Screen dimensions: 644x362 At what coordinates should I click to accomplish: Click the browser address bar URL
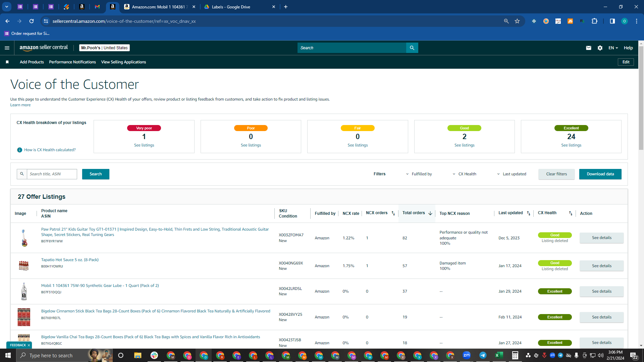tap(124, 21)
